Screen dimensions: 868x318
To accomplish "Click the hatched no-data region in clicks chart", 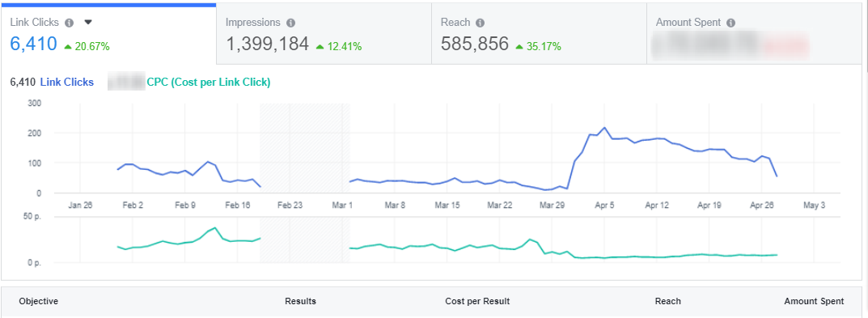I will [305, 148].
